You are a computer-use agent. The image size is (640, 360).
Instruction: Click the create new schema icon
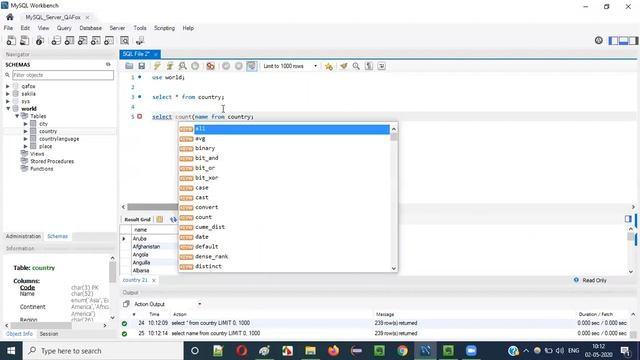tap(56, 40)
